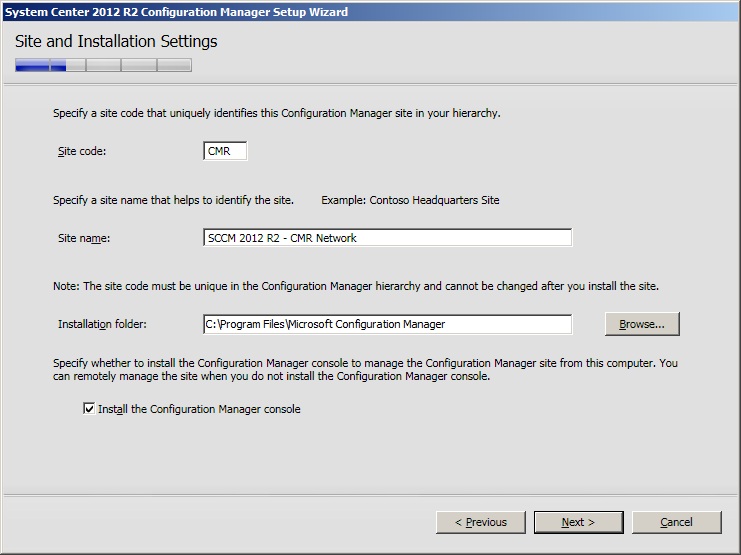Focus the Site name text box
The image size is (741, 555).
pos(386,238)
